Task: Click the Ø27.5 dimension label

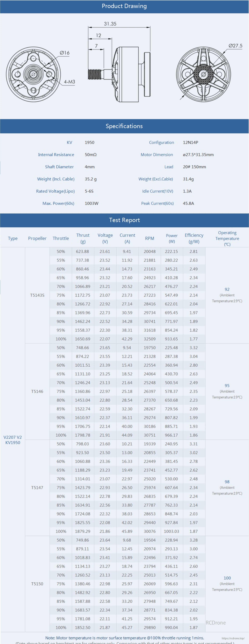Action: pos(235,46)
